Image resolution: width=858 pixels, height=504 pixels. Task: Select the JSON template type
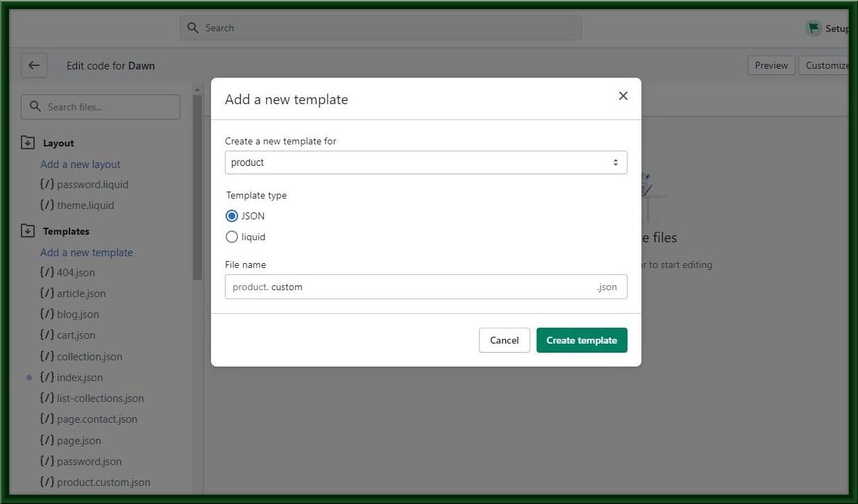point(232,216)
